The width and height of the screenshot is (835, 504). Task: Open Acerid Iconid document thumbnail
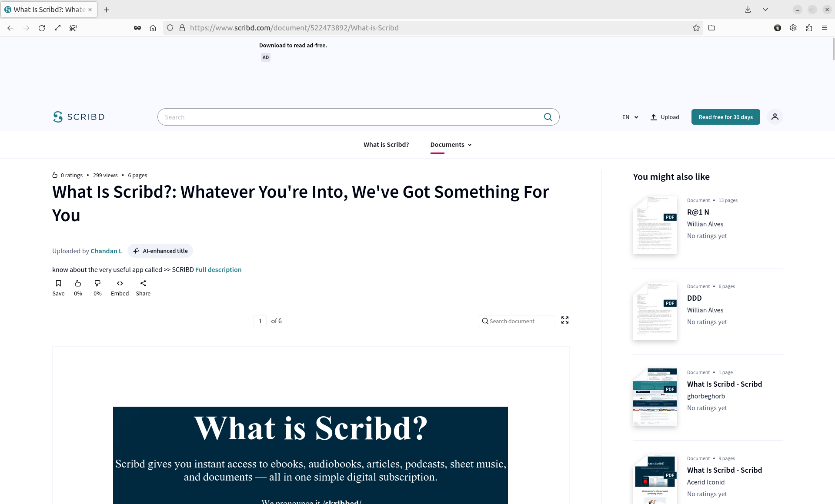tap(655, 479)
